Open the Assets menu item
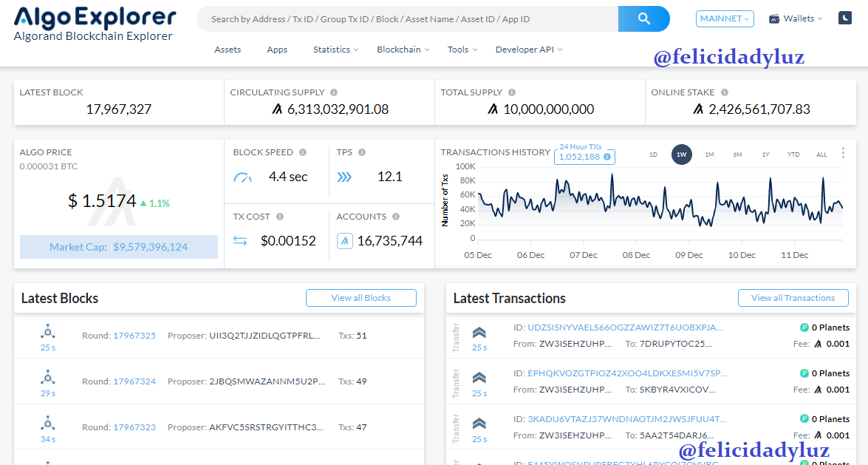This screenshot has height=465, width=868. pos(228,50)
